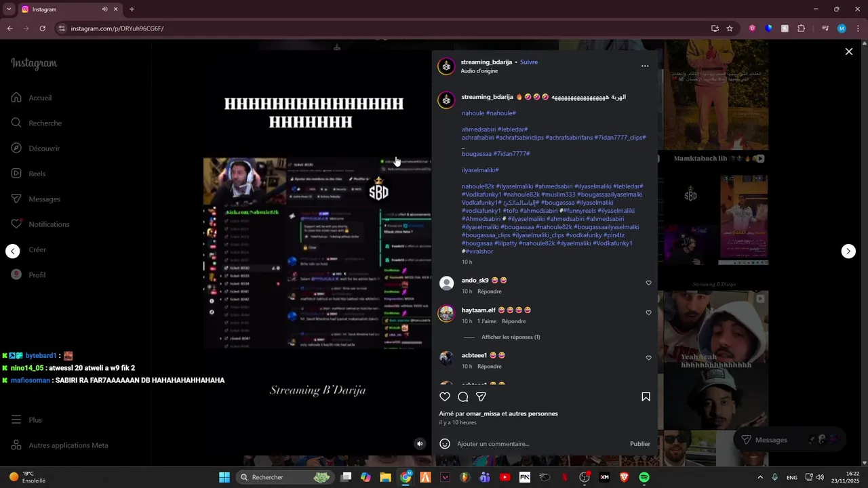Close the Instagram browser tab
The image size is (868, 488).
(116, 9)
